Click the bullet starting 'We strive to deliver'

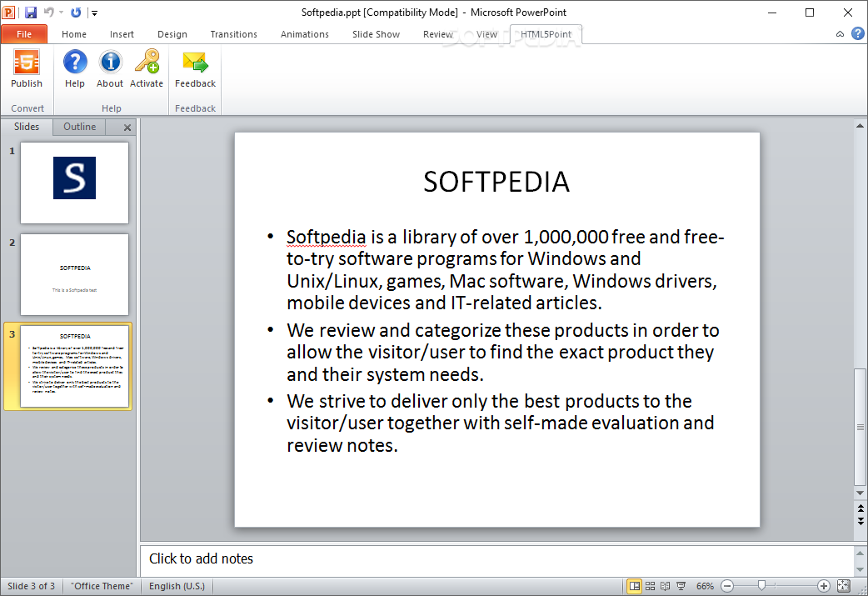(x=500, y=423)
